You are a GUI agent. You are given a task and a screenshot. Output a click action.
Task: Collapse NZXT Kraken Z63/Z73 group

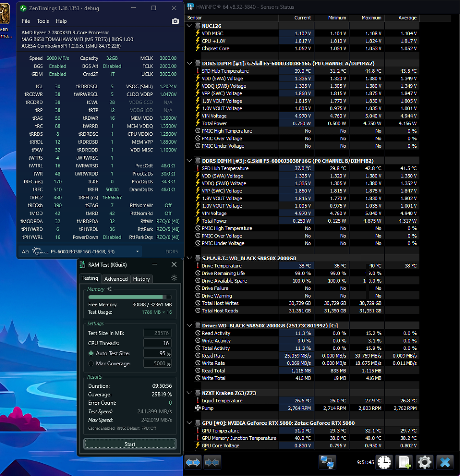(190, 393)
